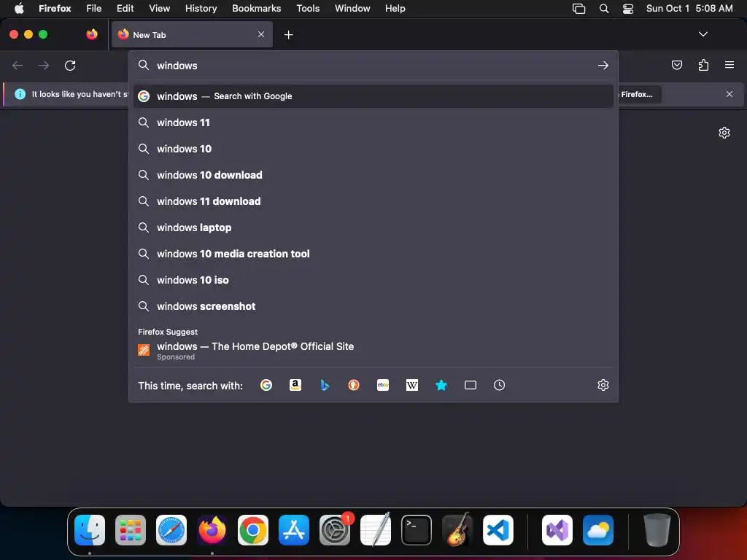Pick the eBay one-off search icon
Image resolution: width=747 pixels, height=560 pixels.
pos(383,385)
